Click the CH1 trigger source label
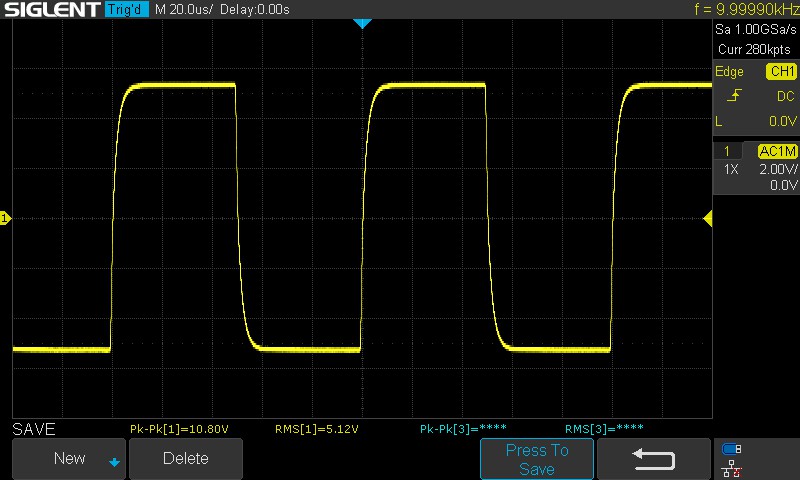 782,71
